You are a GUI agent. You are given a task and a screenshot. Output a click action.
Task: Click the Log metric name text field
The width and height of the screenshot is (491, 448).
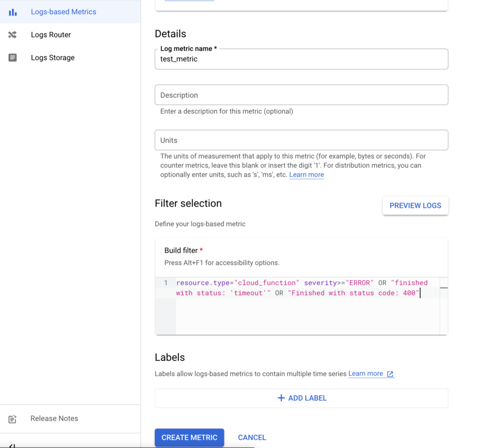pos(301,59)
